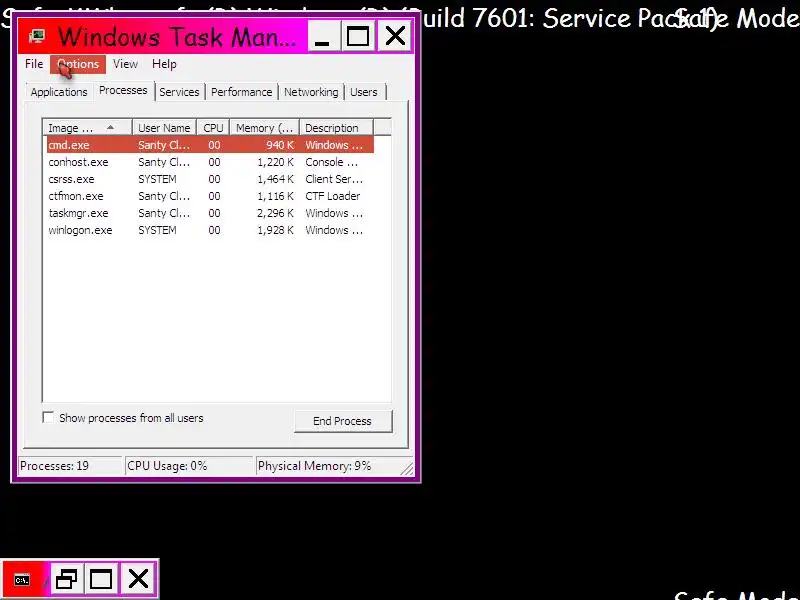
Task: Sort by Image Name column header
Action: pos(87,128)
